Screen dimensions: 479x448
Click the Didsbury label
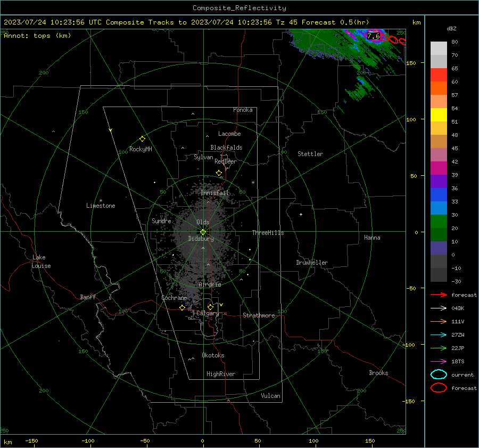201,239
